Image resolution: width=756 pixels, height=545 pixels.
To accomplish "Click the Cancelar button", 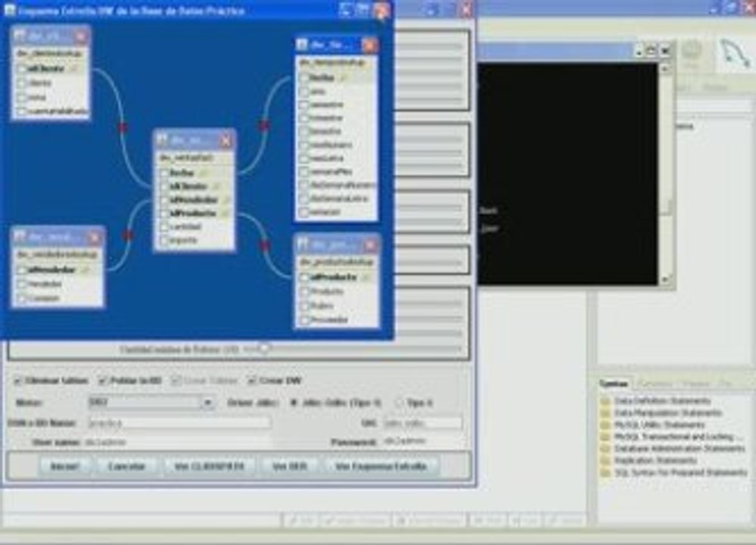I will tap(126, 466).
